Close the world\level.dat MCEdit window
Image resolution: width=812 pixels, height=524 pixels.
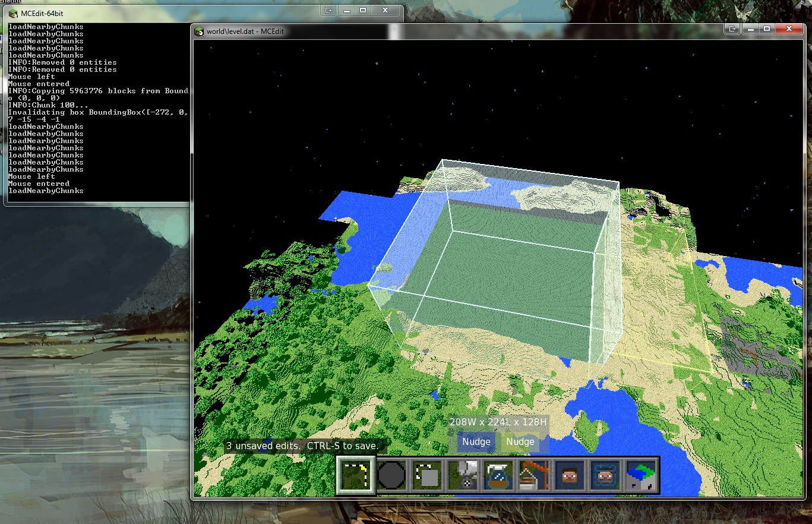[789, 29]
